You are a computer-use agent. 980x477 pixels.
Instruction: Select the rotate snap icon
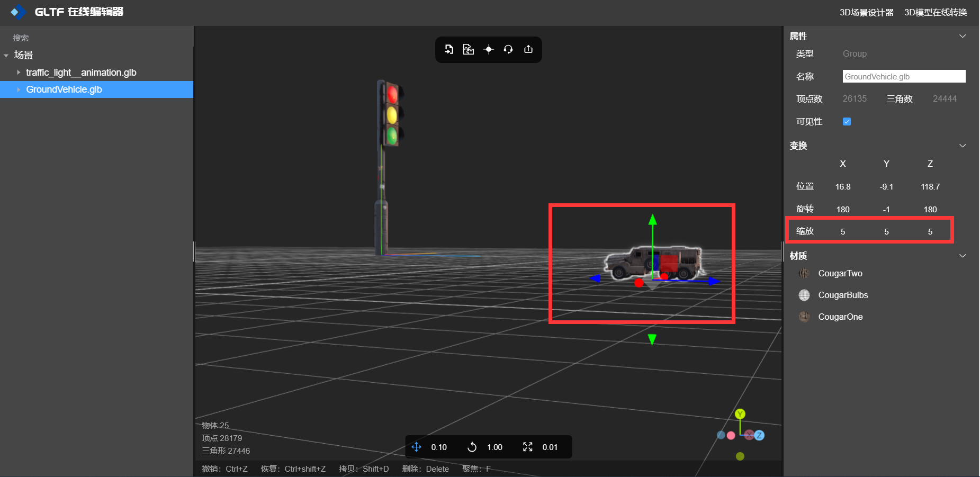point(472,447)
